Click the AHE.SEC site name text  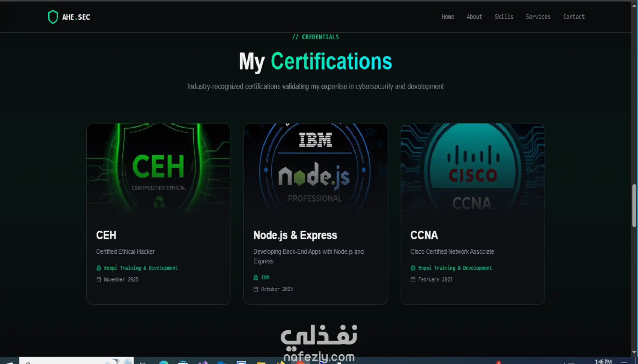76,17
